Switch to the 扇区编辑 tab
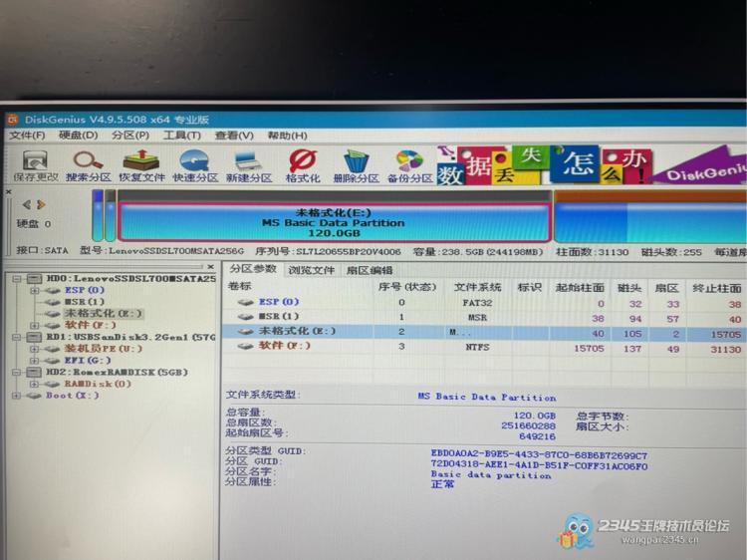The image size is (747, 560). click(x=369, y=270)
